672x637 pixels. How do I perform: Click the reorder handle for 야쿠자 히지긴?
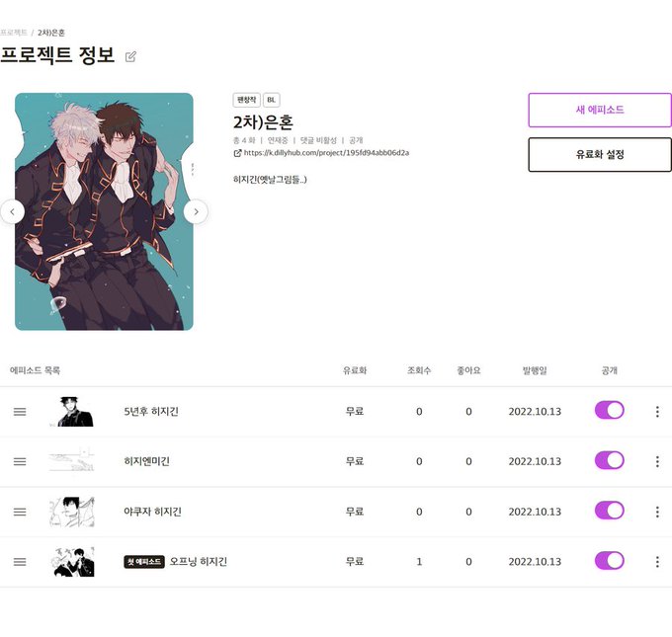click(x=20, y=512)
